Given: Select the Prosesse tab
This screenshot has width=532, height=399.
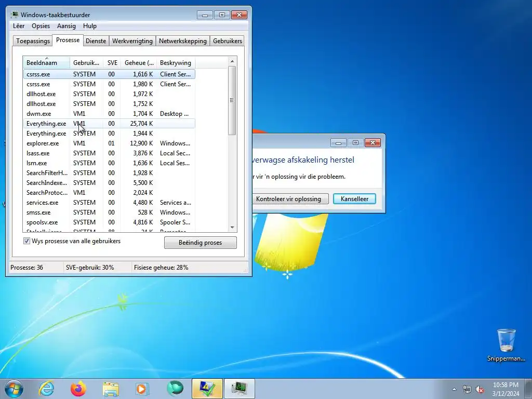Looking at the screenshot, I should pyautogui.click(x=68, y=40).
